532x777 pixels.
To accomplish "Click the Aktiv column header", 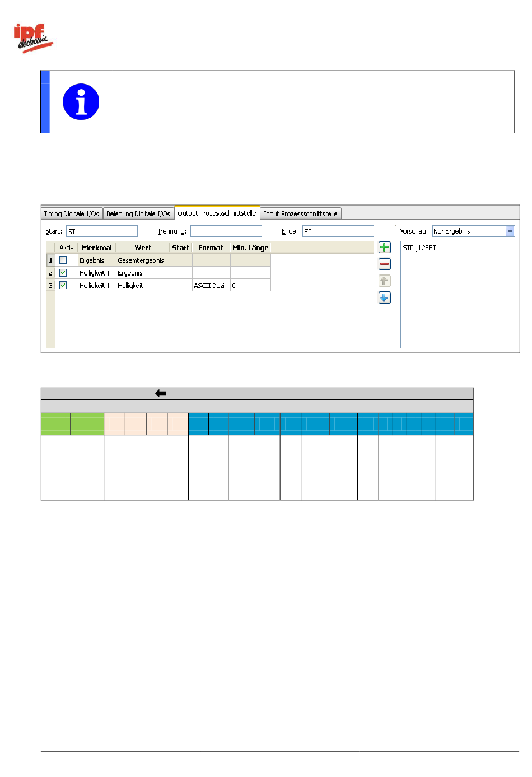I will coord(67,248).
